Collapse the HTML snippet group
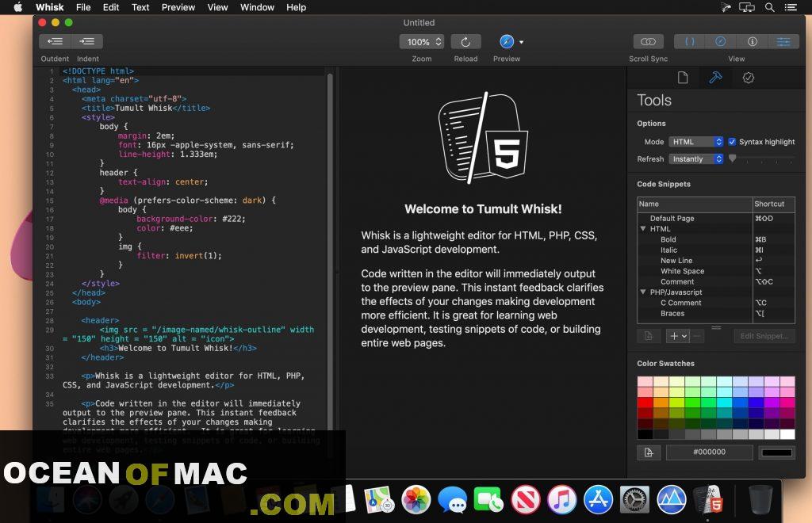This screenshot has height=523, width=812. [x=643, y=229]
